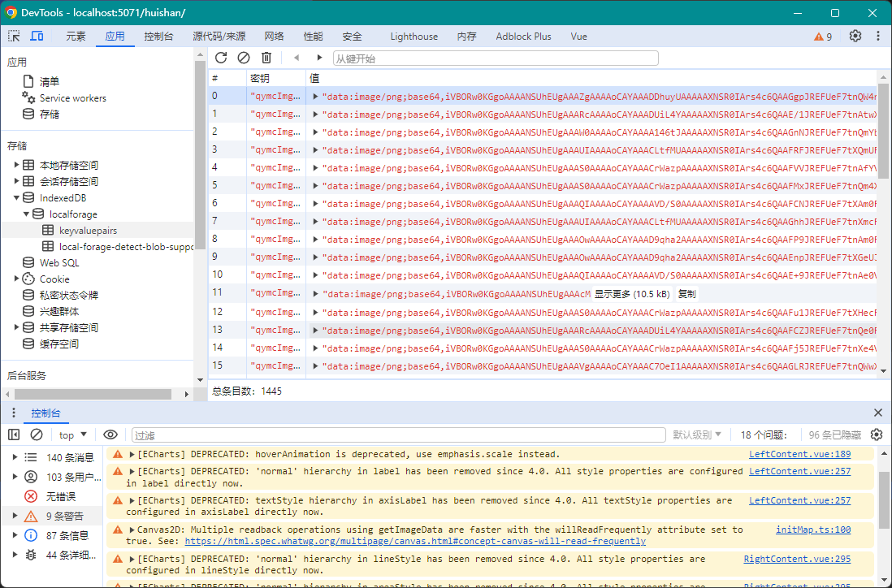Click the warnings count badge showing 9
This screenshot has width=892, height=588.
click(x=823, y=37)
